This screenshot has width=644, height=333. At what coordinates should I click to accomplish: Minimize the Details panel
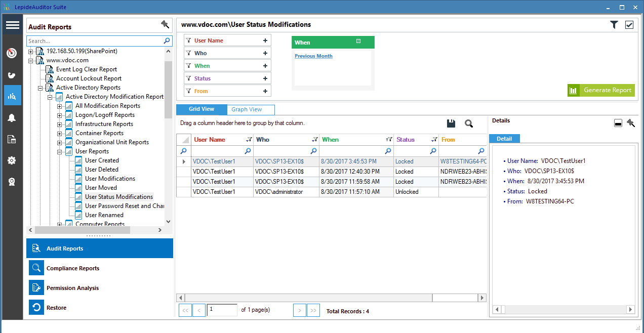(x=618, y=123)
